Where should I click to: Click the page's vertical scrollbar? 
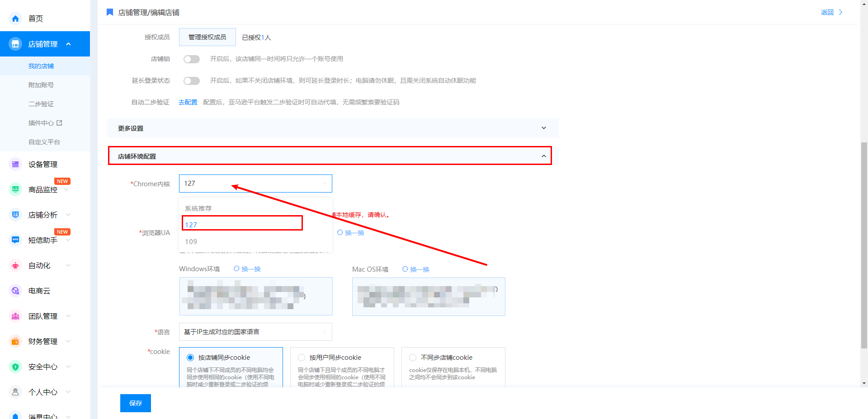pyautogui.click(x=864, y=244)
